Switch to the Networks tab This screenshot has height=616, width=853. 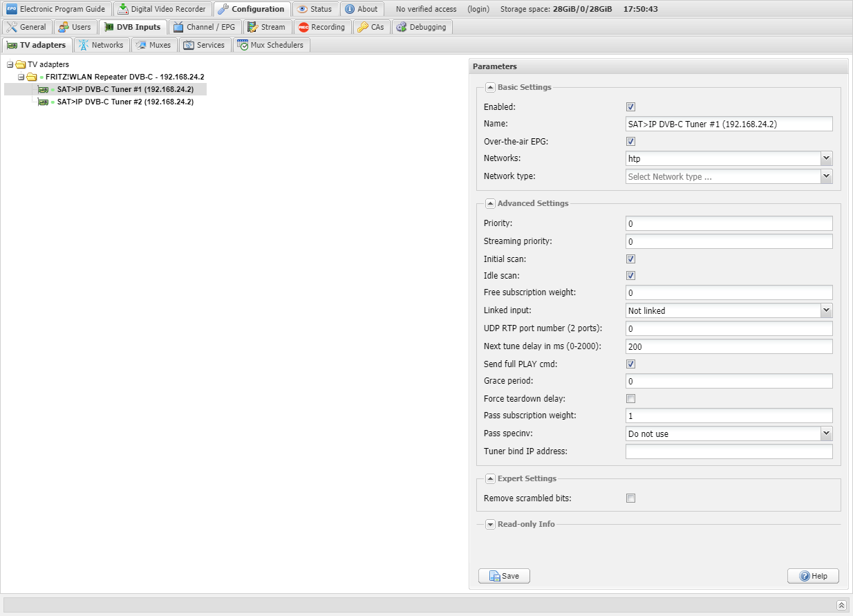(x=104, y=45)
